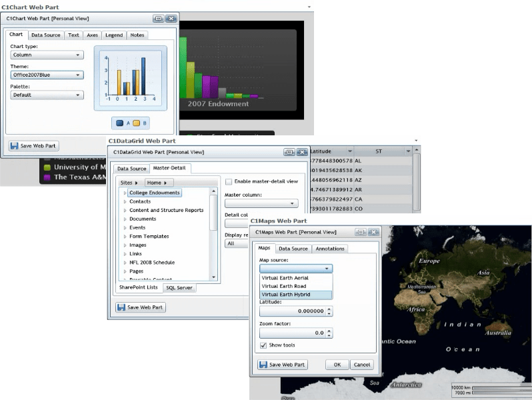Image resolution: width=532 pixels, height=400 pixels.
Task: Open the ST column filter dropdown
Action: tap(408, 151)
